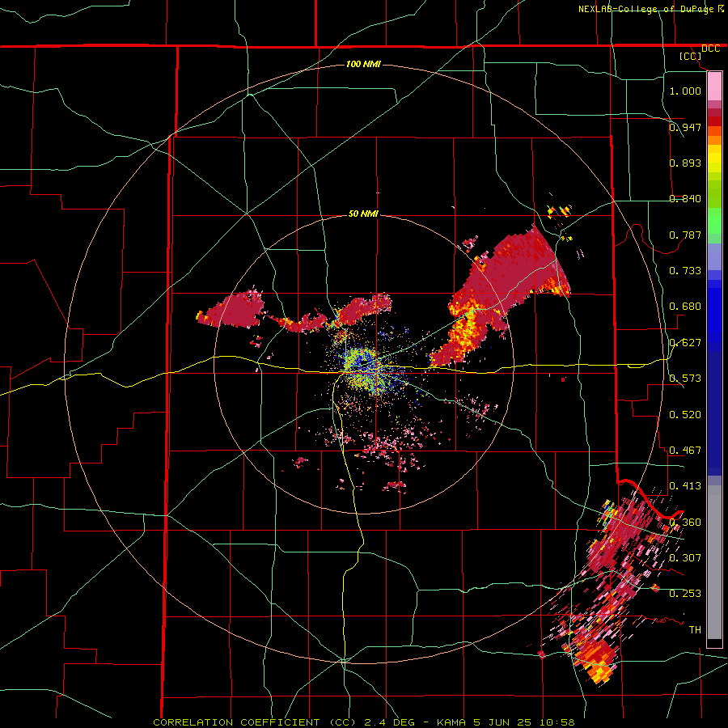728x728 pixels.
Task: Click the NEXLAB-College of DuPage label
Action: (645, 9)
